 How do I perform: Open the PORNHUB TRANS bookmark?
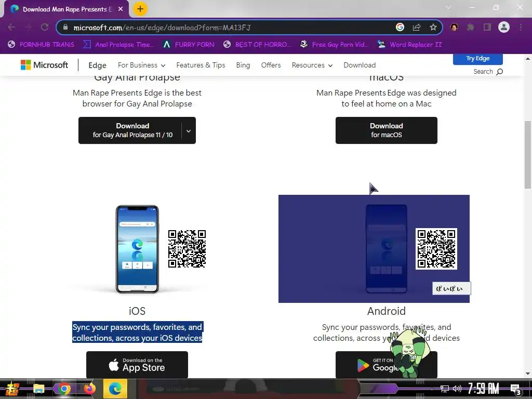[41, 45]
